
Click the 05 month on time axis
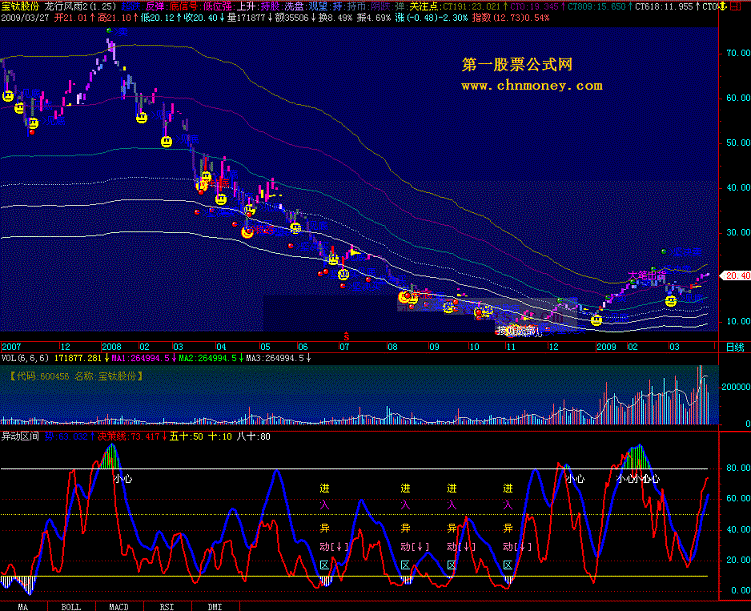click(x=265, y=347)
